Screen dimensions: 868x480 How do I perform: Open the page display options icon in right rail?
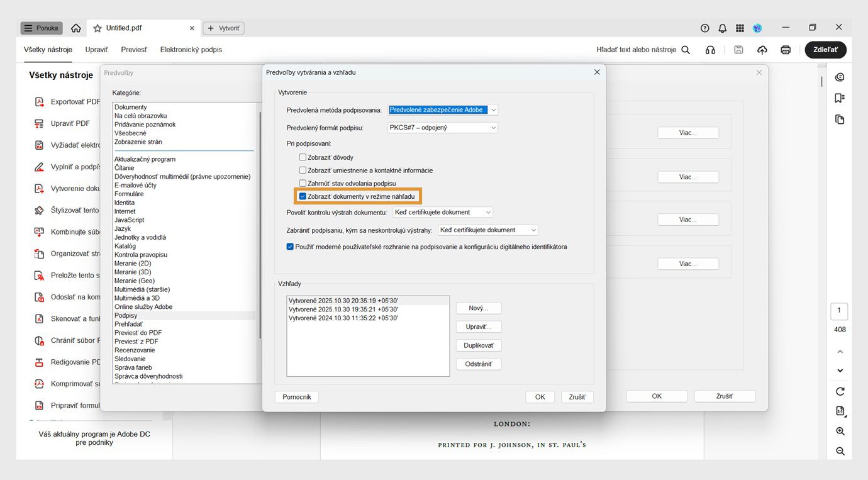click(840, 411)
